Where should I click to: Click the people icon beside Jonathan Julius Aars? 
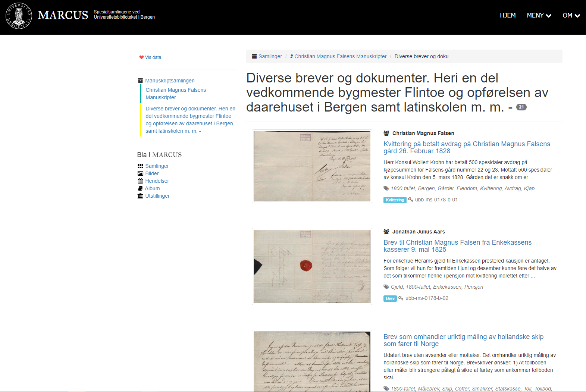(386, 232)
